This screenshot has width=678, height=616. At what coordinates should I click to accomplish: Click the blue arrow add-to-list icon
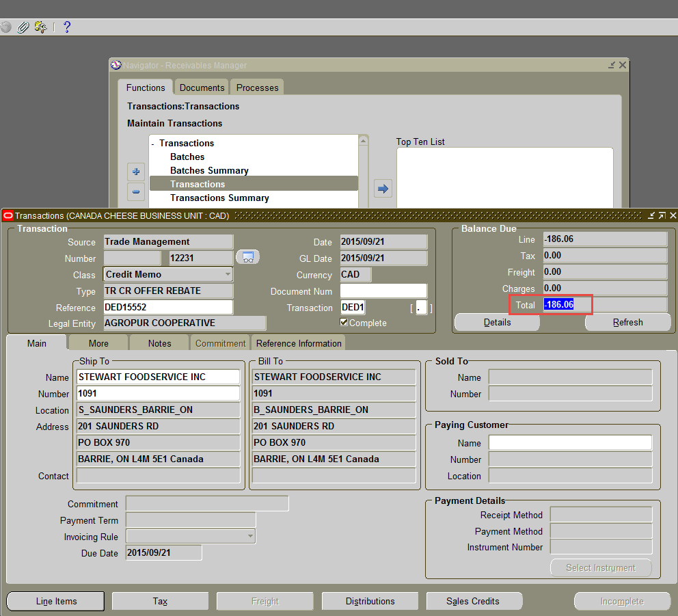[x=383, y=188]
